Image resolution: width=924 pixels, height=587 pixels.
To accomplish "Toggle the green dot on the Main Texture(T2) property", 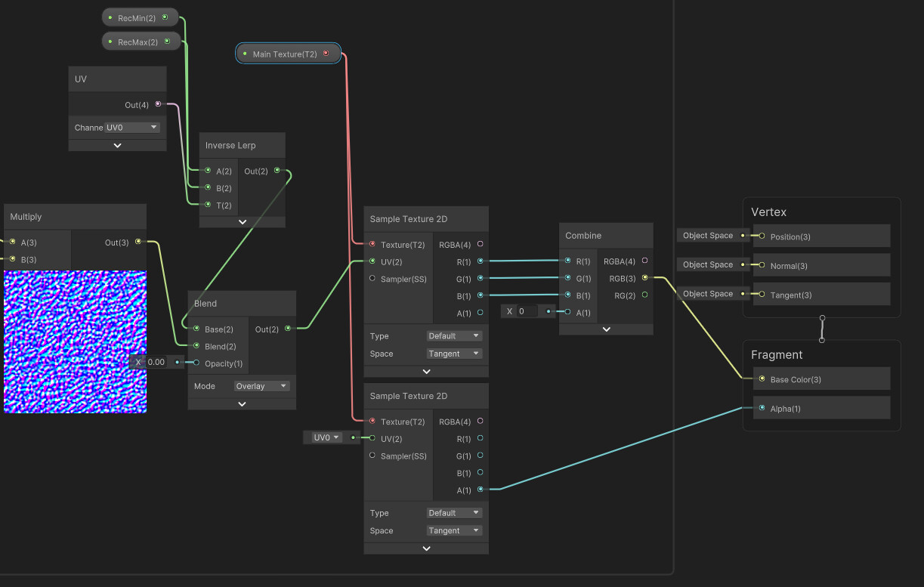I will (x=245, y=53).
